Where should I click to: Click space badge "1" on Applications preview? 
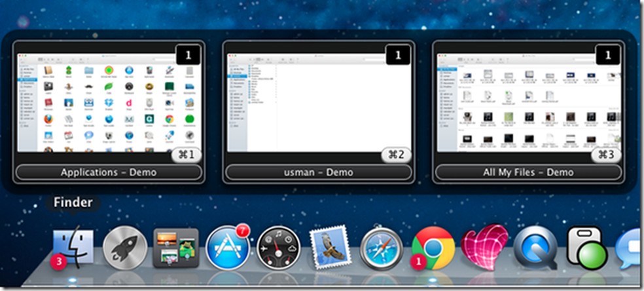click(x=188, y=55)
